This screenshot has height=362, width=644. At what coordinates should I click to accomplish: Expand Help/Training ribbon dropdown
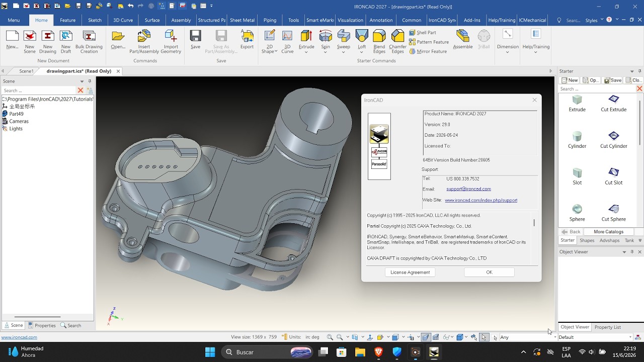[x=536, y=52]
